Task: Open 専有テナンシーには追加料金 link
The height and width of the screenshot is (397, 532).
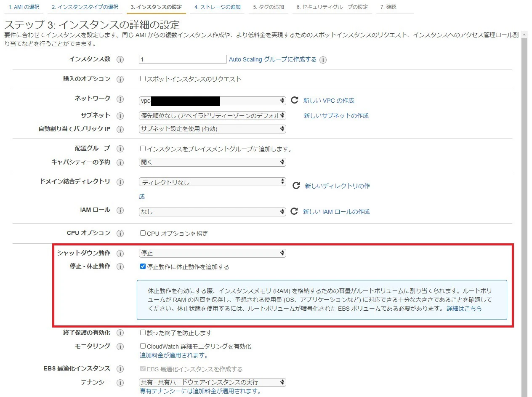Action: (200, 391)
